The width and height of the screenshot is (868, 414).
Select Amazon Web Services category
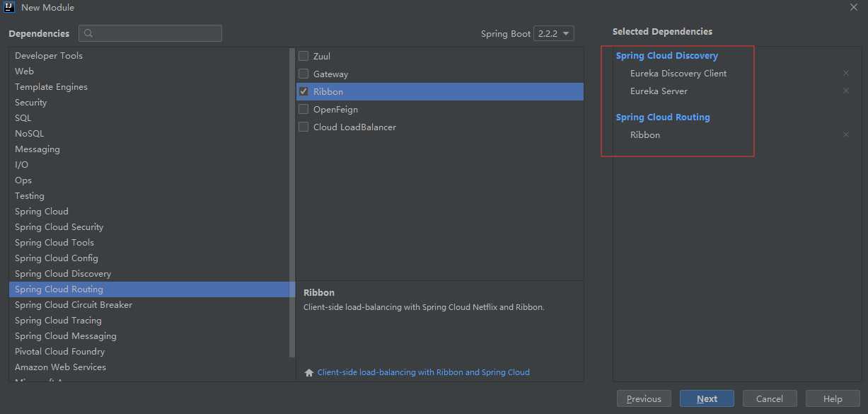(149, 367)
